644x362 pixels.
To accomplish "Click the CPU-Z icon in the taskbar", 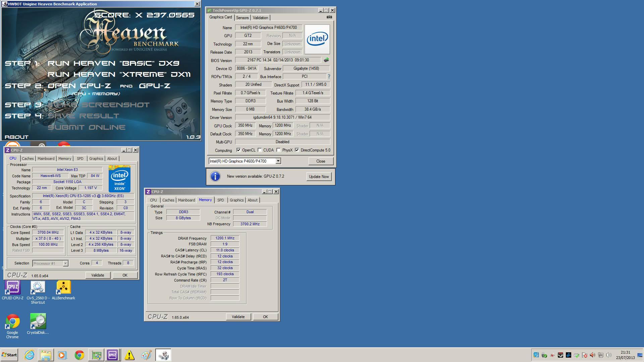I will point(112,355).
